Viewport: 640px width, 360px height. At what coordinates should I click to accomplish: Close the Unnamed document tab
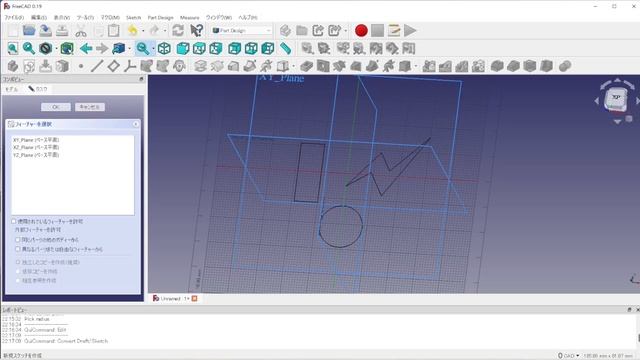(195, 299)
